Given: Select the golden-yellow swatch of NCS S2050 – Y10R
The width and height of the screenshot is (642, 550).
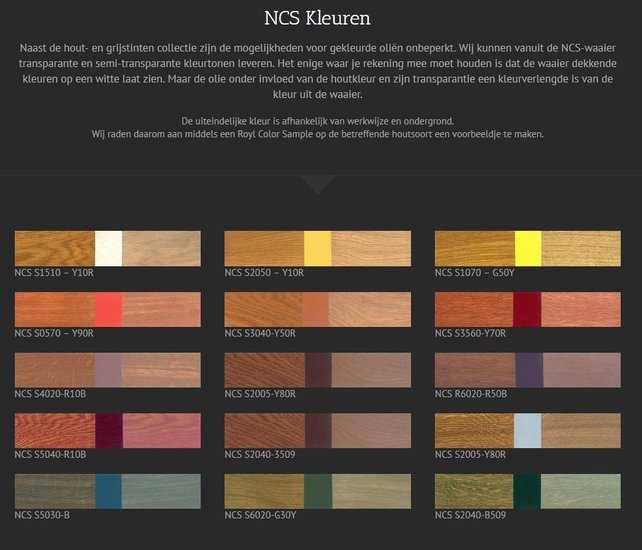Looking at the screenshot, I should [317, 248].
